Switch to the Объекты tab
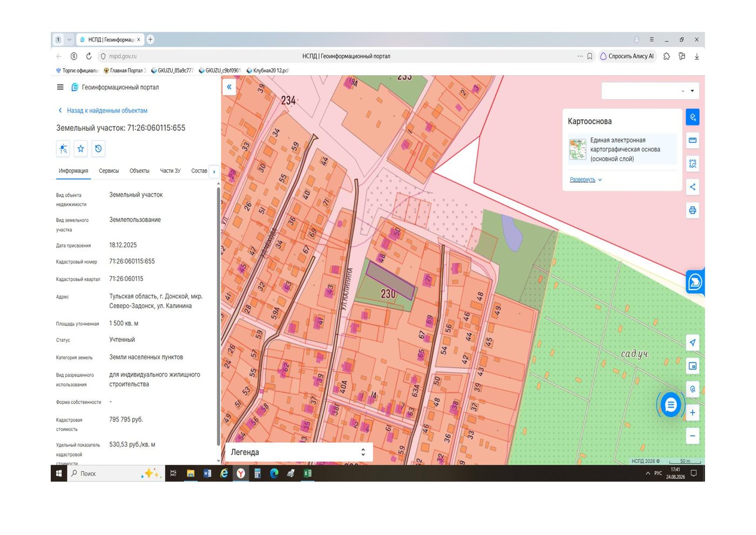The width and height of the screenshot is (756, 535). click(x=139, y=171)
